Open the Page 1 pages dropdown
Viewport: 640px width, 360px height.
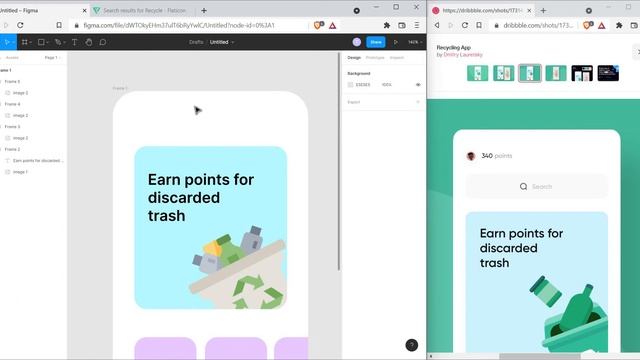click(x=53, y=58)
